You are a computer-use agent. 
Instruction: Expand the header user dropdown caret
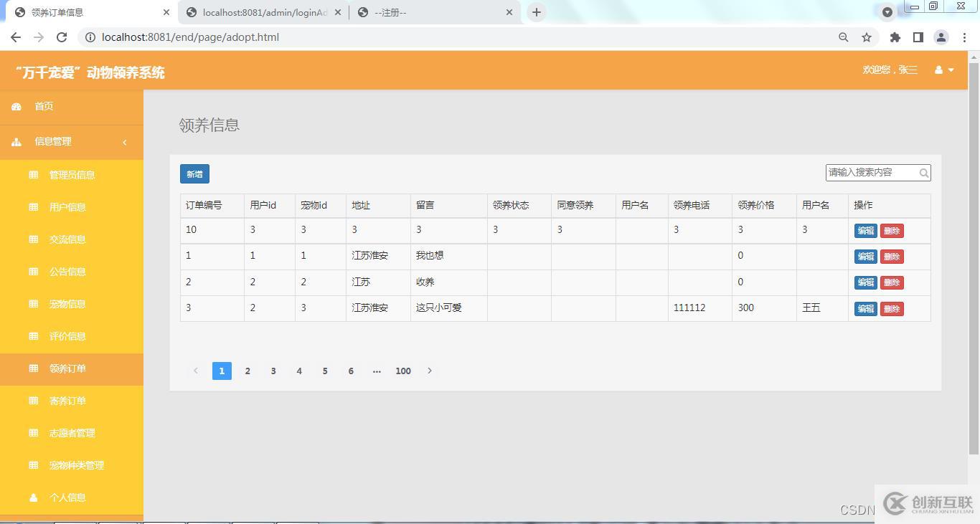click(x=951, y=70)
